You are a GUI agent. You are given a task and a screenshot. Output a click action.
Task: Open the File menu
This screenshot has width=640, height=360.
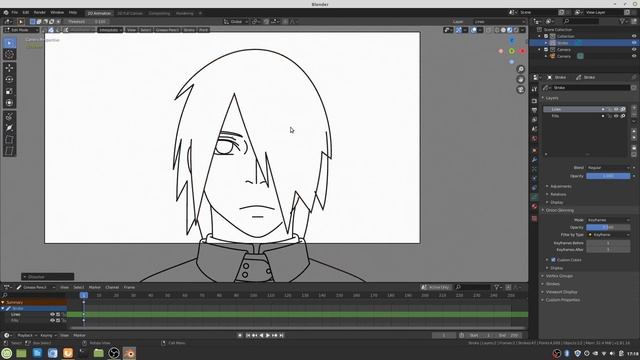tap(15, 13)
